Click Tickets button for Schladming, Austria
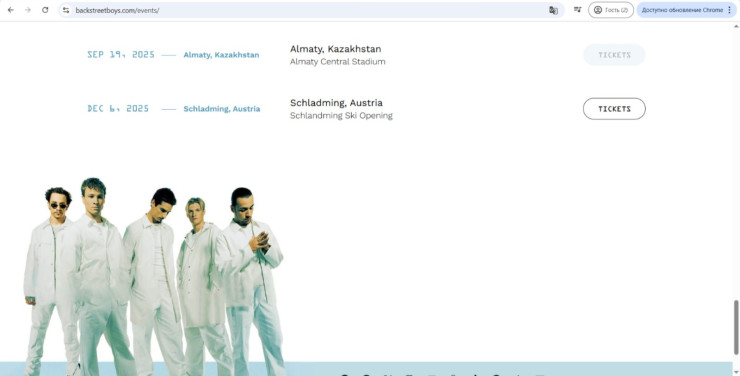This screenshot has height=376, width=740. 614,109
